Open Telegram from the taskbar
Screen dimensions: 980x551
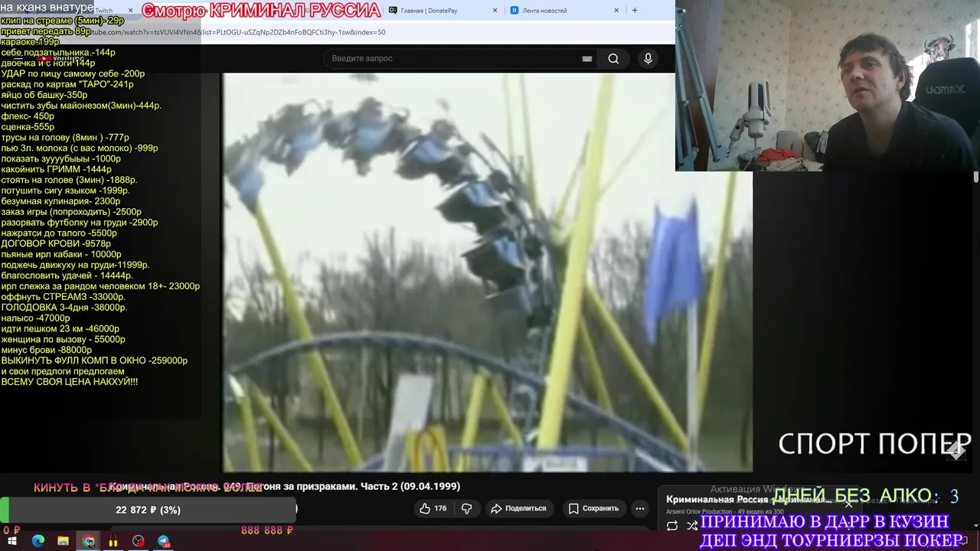tap(164, 541)
